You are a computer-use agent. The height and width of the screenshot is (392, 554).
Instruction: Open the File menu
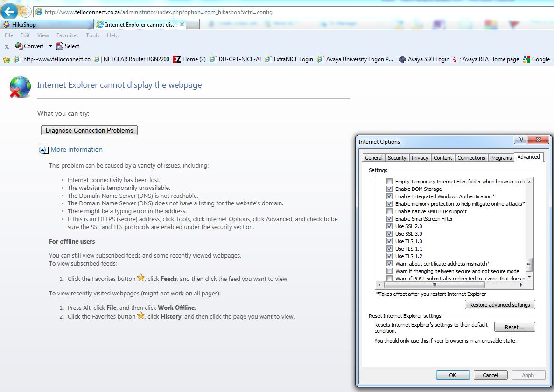[9, 35]
